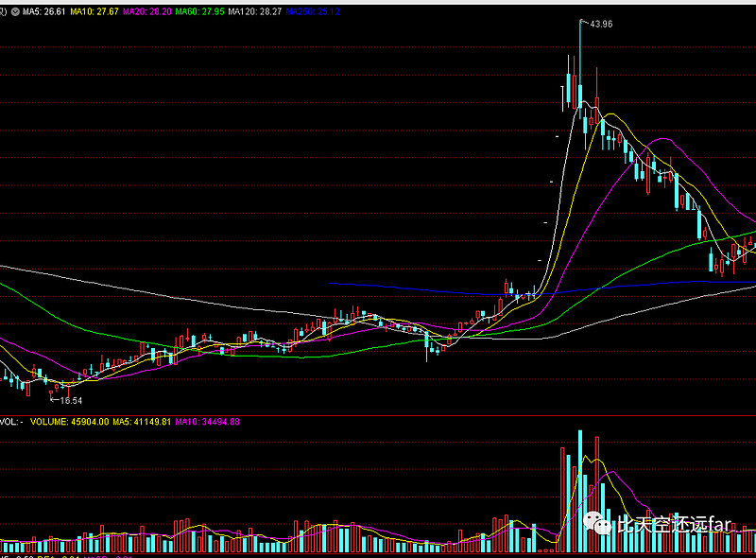Click the VOL indicator name label
Image resolution: width=756 pixels, height=558 pixels.
pos(10,422)
